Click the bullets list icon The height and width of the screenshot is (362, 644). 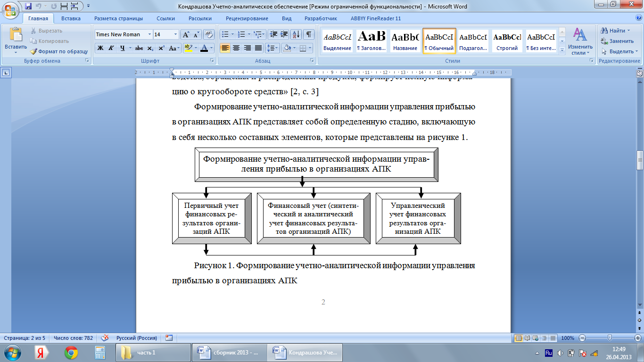pyautogui.click(x=225, y=34)
